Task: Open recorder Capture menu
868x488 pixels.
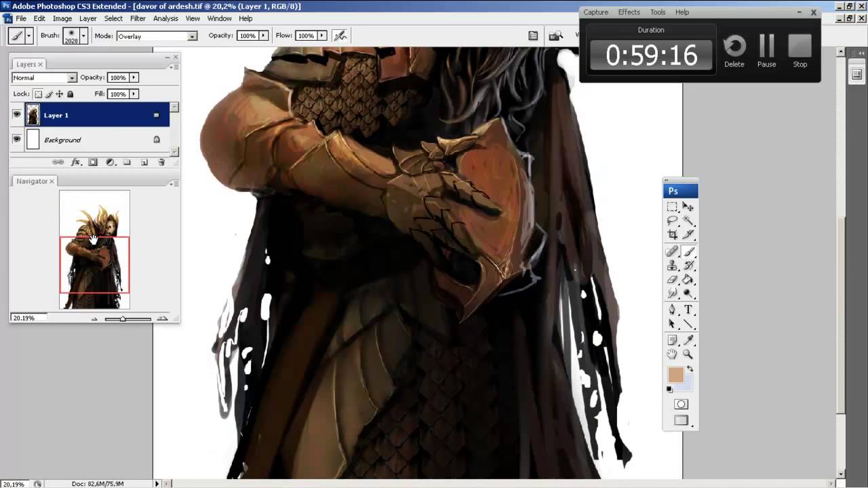Action: (x=596, y=12)
